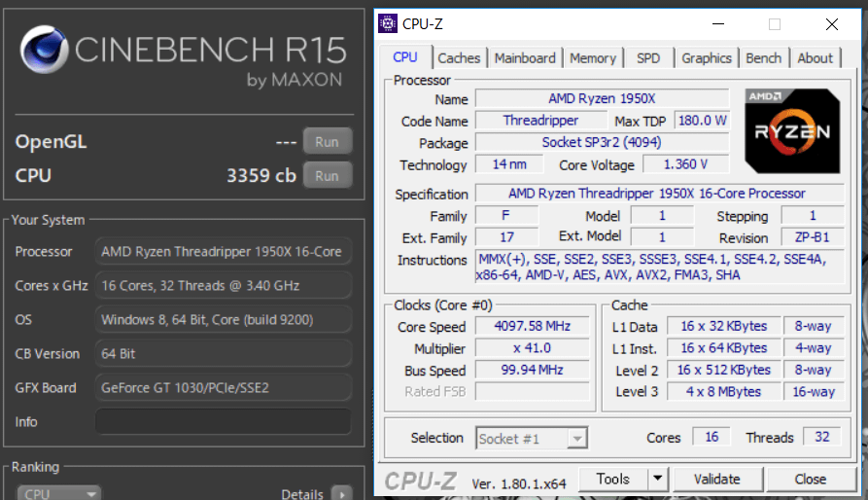Image resolution: width=868 pixels, height=500 pixels.
Task: Switch to the Bench tab
Action: [x=764, y=58]
